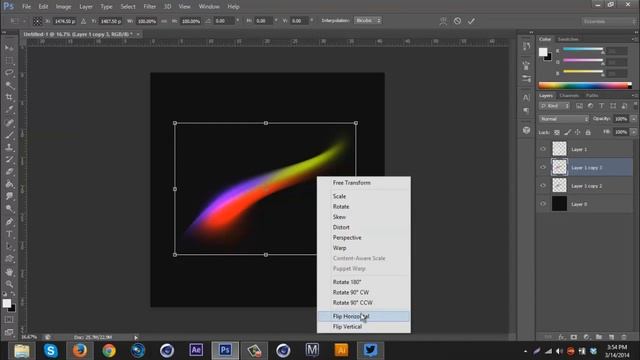Select the Crop tool
Image resolution: width=640 pixels, height=360 pixels.
click(9, 98)
